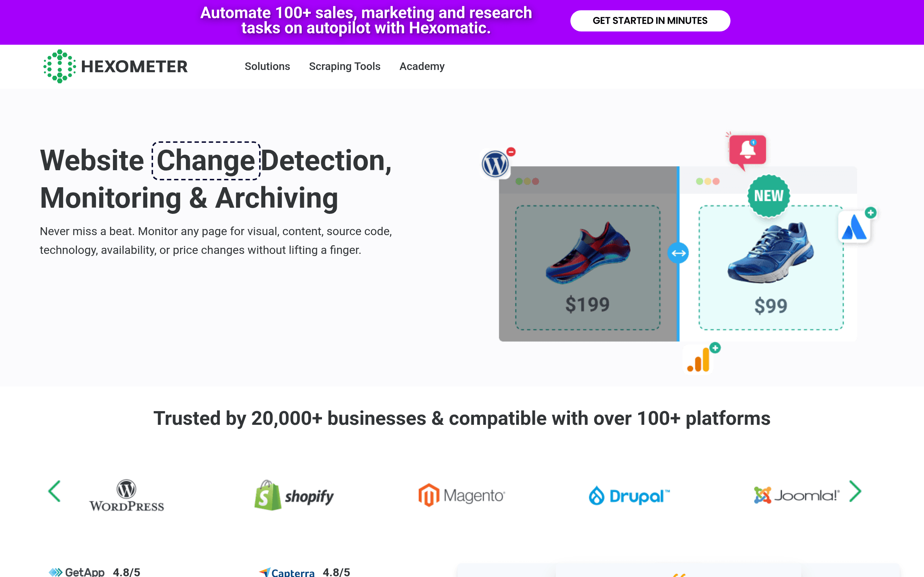Show next platforms with right carousel arrow
Image resolution: width=924 pixels, height=577 pixels.
tap(855, 491)
